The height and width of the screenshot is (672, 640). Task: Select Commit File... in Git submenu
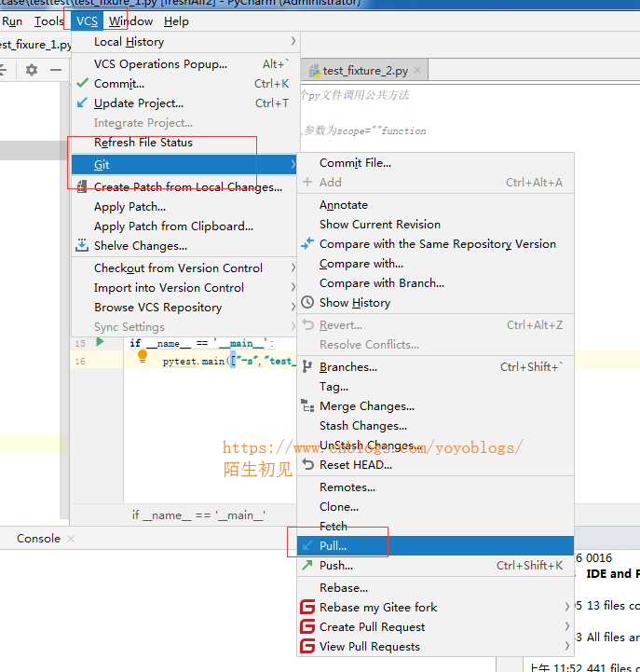pyautogui.click(x=435, y=163)
